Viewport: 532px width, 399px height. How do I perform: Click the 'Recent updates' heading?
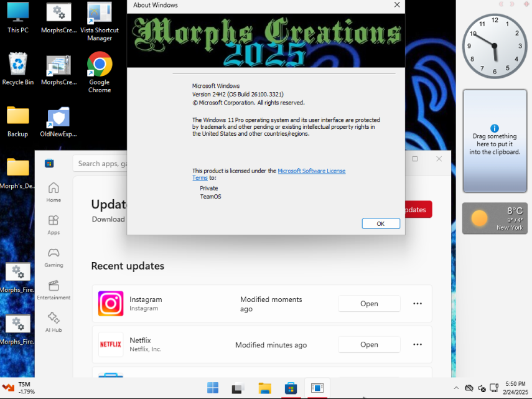pyautogui.click(x=128, y=266)
